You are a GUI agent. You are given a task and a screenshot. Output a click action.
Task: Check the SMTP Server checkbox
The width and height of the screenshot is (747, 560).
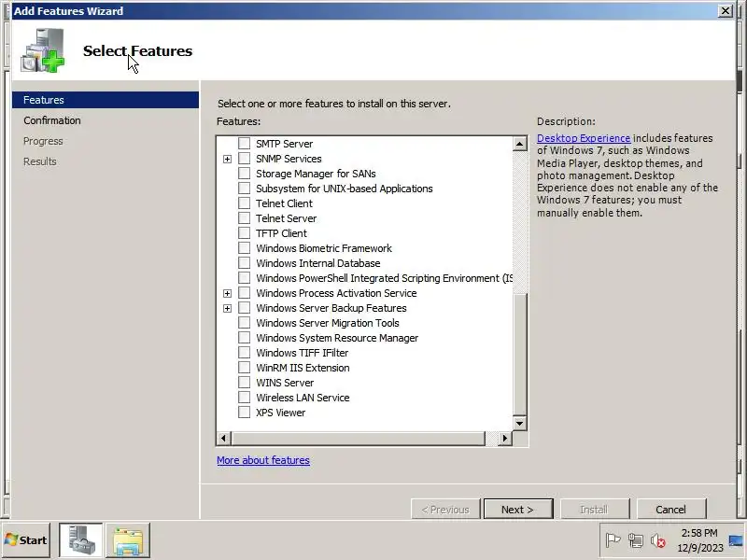click(244, 144)
